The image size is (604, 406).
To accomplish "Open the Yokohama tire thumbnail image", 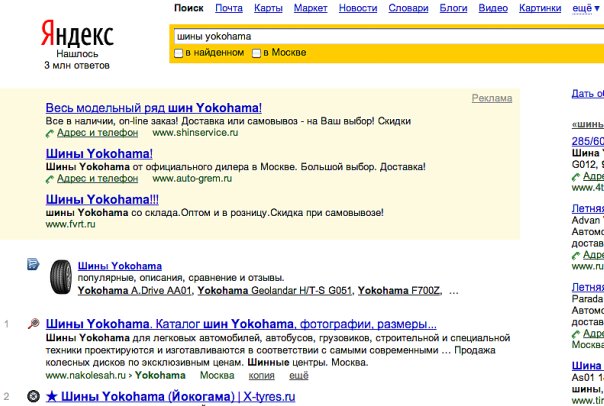I will tap(61, 277).
